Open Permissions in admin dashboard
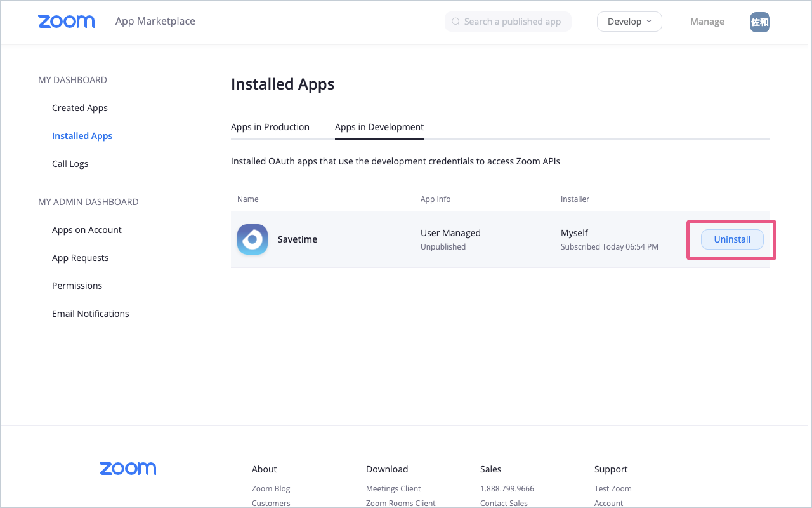This screenshot has width=812, height=508. click(x=77, y=286)
